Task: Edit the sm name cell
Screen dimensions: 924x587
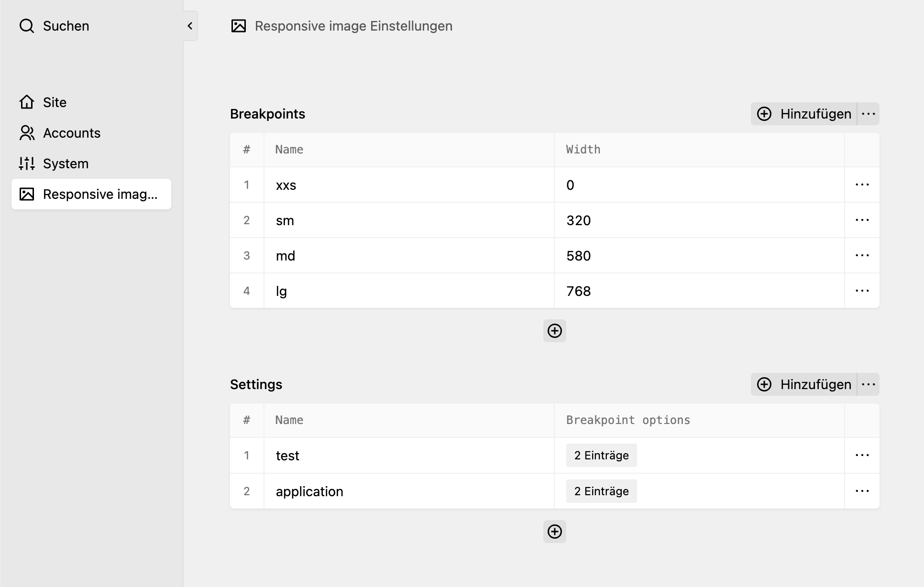Action: tap(409, 220)
